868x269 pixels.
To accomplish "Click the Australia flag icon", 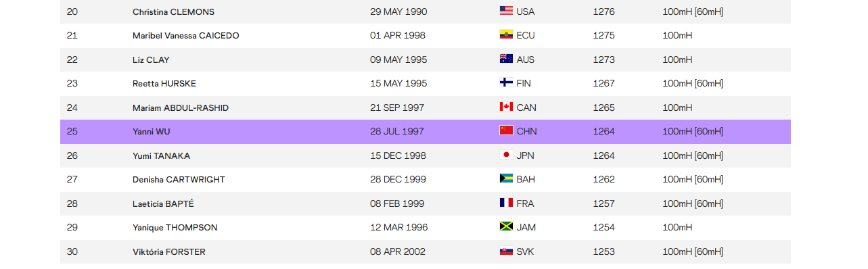I will click(506, 59).
